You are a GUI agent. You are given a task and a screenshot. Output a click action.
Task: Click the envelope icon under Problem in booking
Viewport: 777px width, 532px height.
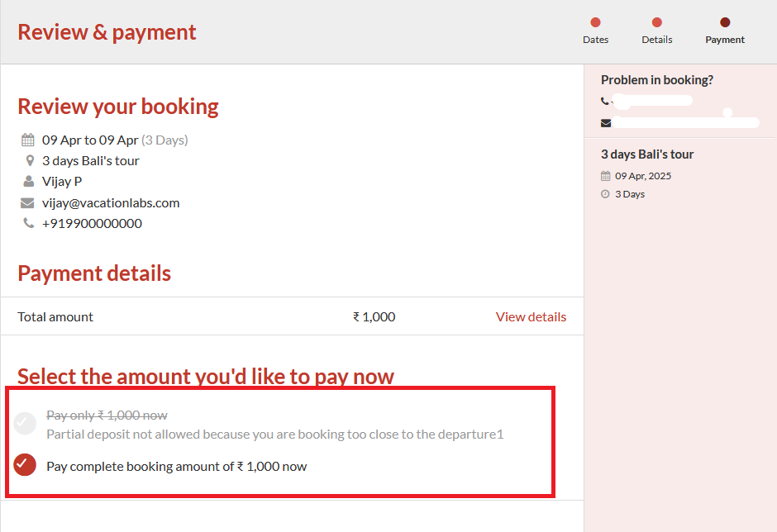click(606, 123)
